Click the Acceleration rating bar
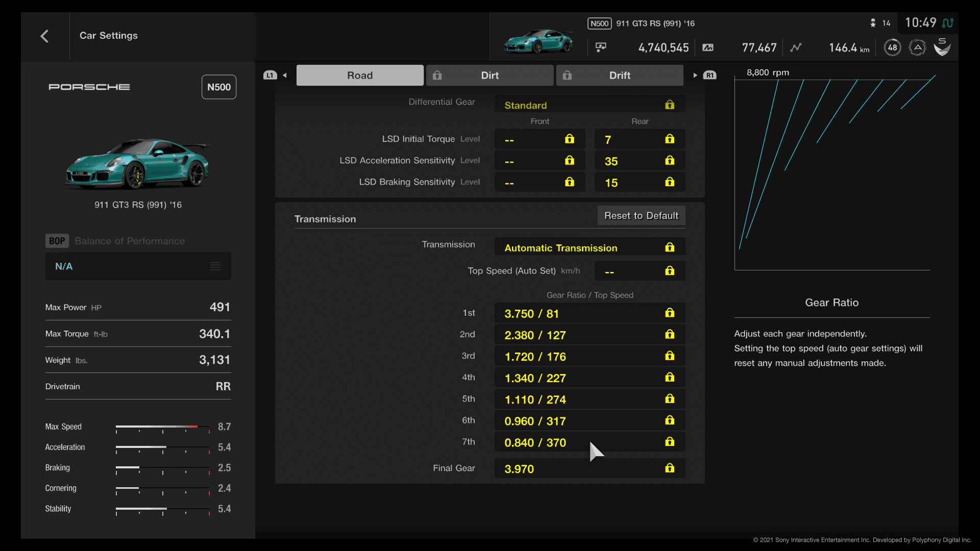The image size is (980, 551). (163, 447)
